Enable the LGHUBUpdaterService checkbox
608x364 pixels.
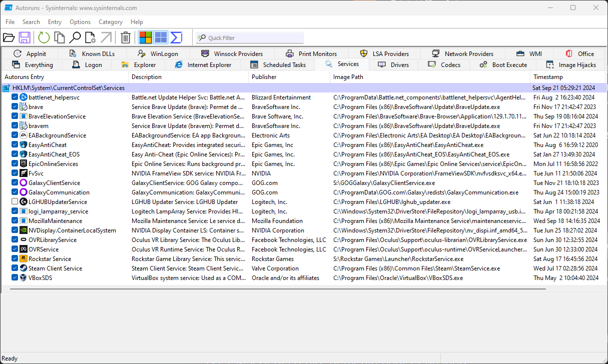point(15,202)
